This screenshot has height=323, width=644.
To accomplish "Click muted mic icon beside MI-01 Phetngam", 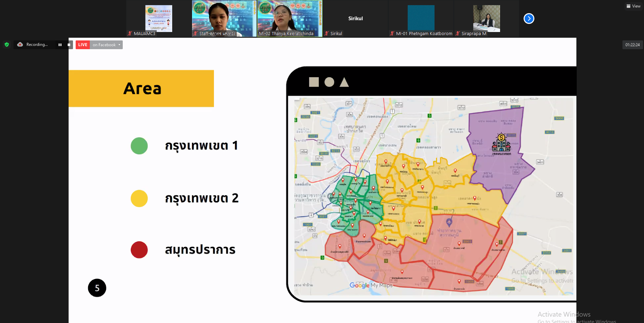I will (x=392, y=33).
